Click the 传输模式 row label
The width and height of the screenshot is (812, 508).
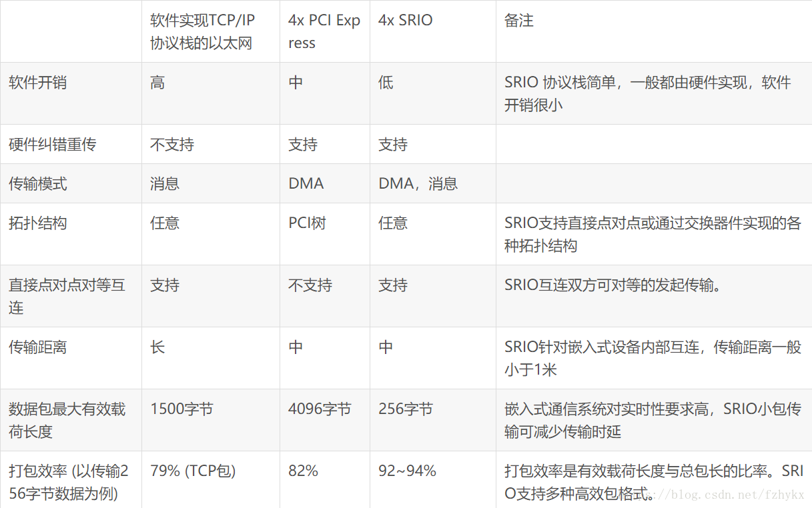click(x=37, y=184)
